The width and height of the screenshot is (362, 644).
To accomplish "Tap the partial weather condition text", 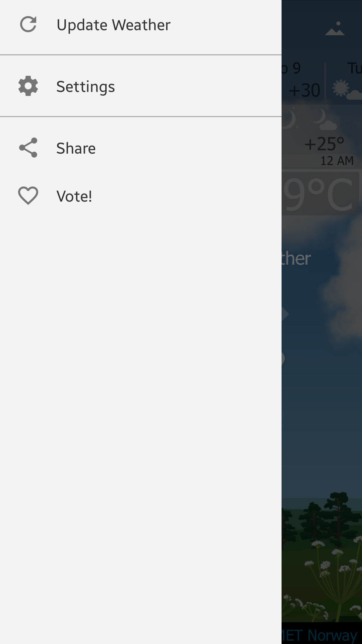I will (x=296, y=258).
